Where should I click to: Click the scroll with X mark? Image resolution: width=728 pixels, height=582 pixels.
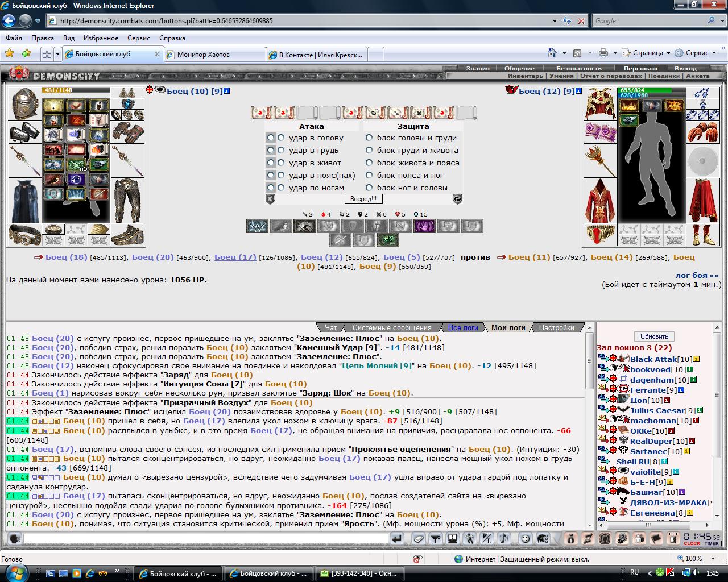[x=421, y=113]
